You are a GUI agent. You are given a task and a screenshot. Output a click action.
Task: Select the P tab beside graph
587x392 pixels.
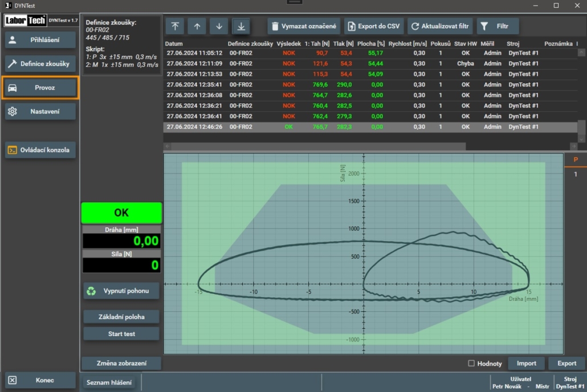pyautogui.click(x=576, y=160)
